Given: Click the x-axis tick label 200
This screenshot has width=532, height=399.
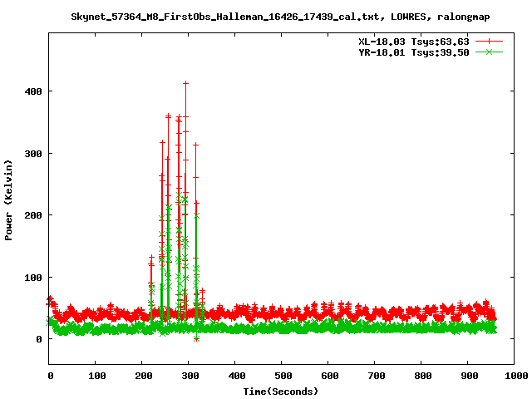Looking at the screenshot, I should point(144,376).
